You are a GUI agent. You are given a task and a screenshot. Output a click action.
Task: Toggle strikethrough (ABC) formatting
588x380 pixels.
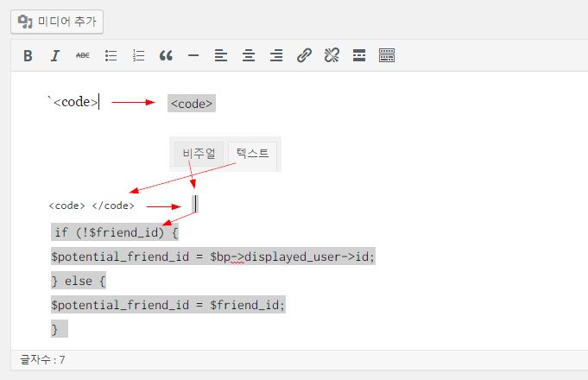pos(83,55)
